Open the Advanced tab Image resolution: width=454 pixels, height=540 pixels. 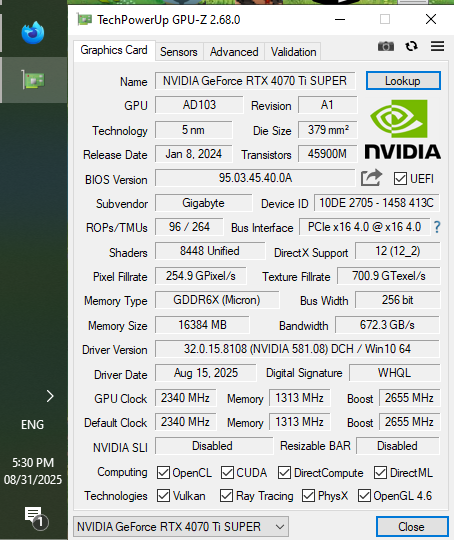tap(234, 52)
